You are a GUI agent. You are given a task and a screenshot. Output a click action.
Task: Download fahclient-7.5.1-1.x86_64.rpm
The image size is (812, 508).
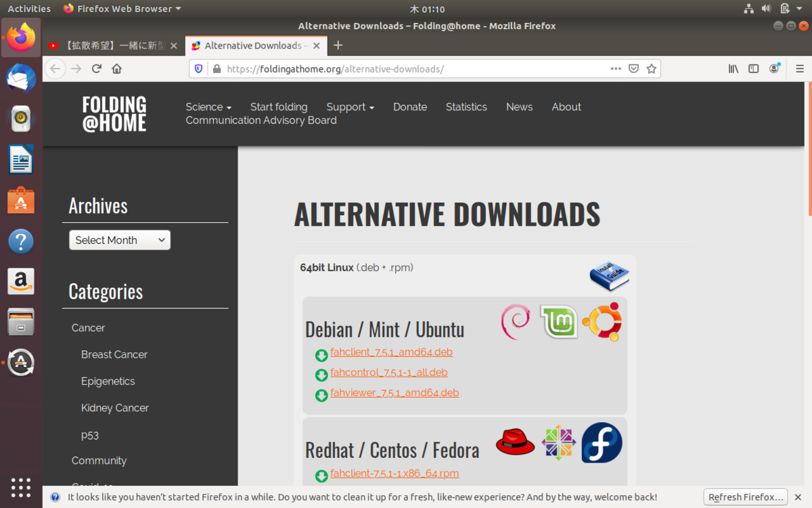(x=394, y=473)
